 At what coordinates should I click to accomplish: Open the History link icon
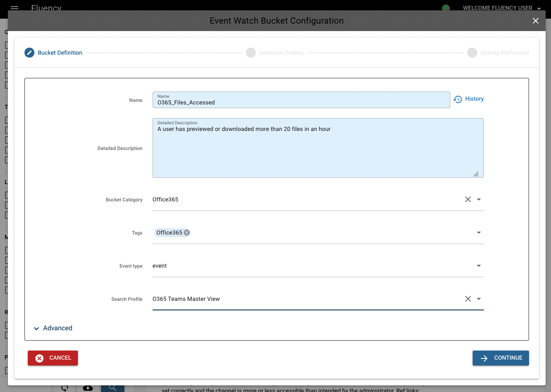click(x=458, y=99)
